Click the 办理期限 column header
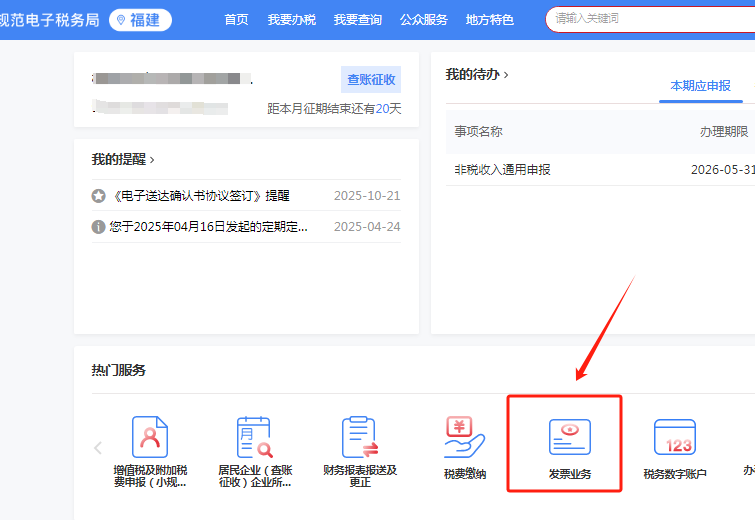755x520 pixels. [724, 131]
